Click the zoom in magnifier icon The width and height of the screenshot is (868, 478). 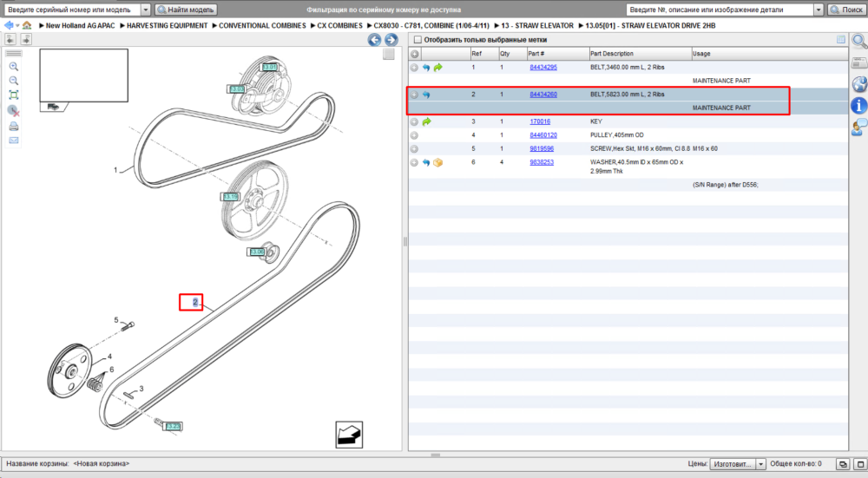[14, 67]
